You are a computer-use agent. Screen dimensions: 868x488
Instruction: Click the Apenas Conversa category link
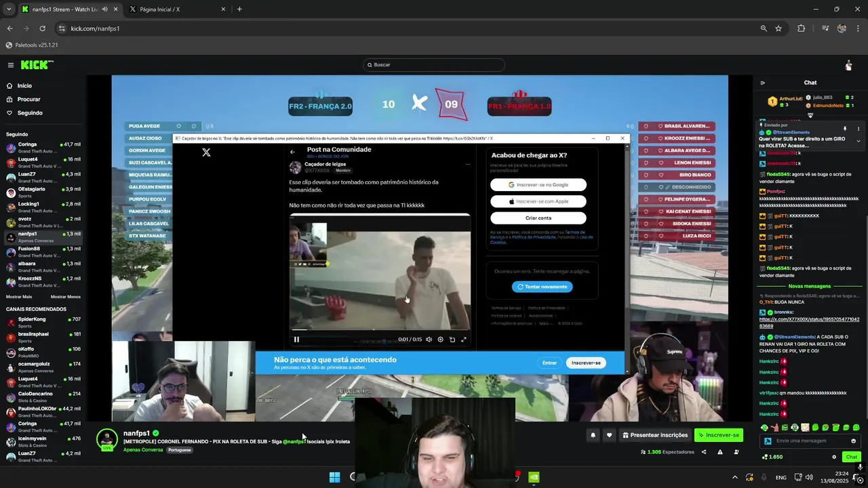point(143,450)
